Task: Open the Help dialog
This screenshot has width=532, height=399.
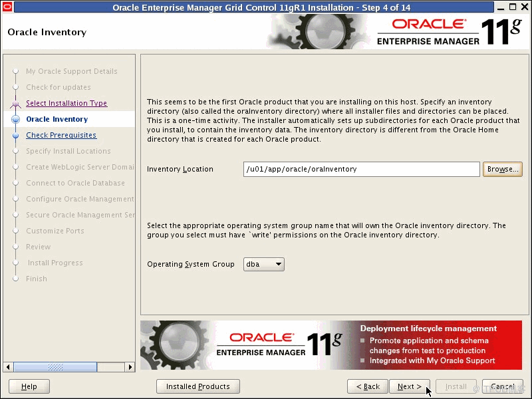Action: [x=29, y=386]
